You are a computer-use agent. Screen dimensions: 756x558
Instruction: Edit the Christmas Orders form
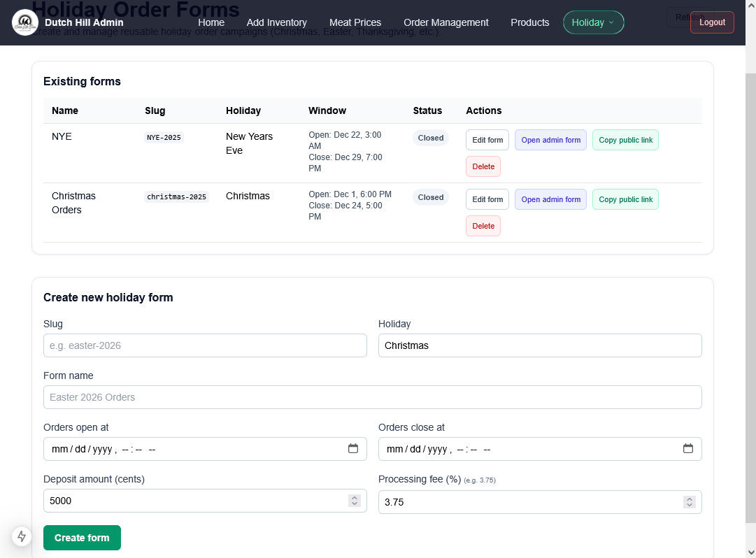(487, 199)
